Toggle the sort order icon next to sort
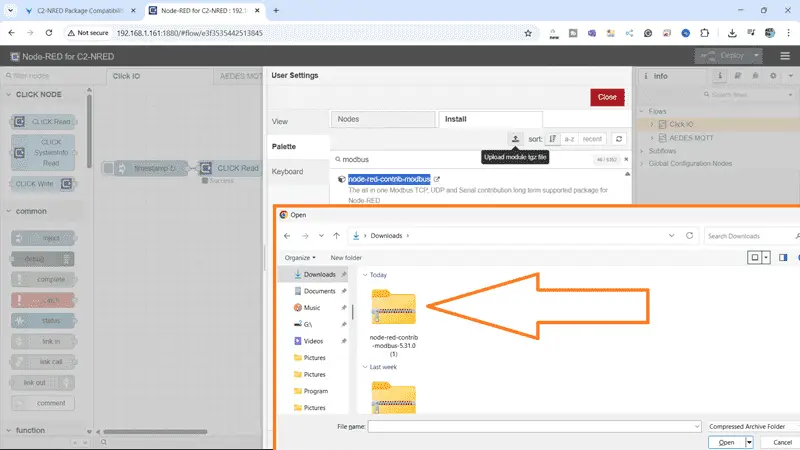The image size is (800, 450). 553,139
